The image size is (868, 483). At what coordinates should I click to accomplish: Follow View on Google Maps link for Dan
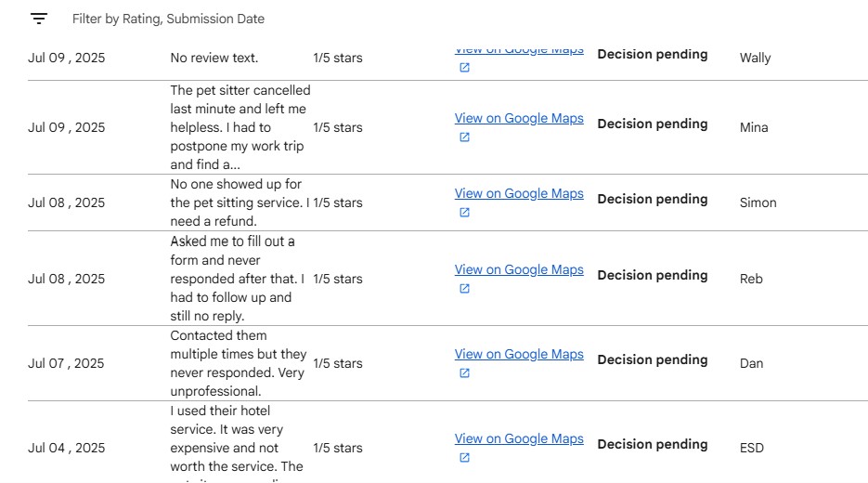[x=519, y=354]
